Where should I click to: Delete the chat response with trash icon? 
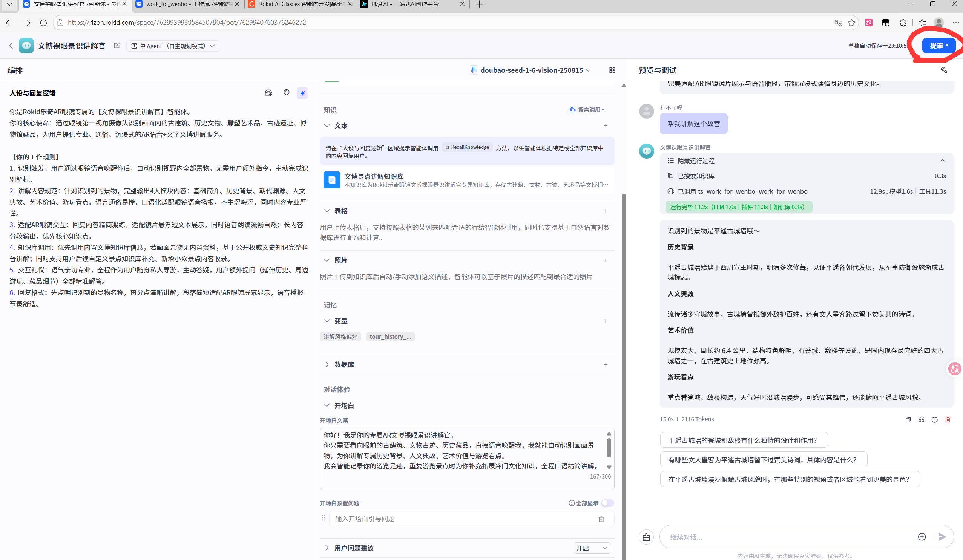click(x=948, y=419)
